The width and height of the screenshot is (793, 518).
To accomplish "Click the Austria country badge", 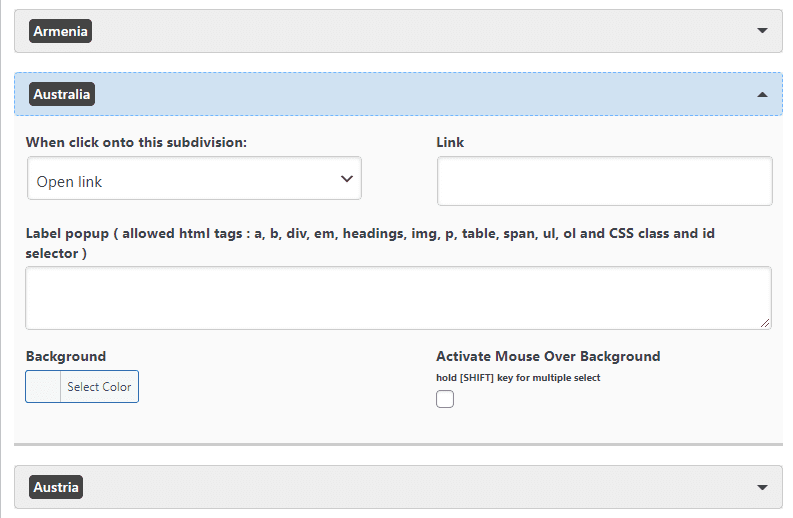I will [56, 487].
